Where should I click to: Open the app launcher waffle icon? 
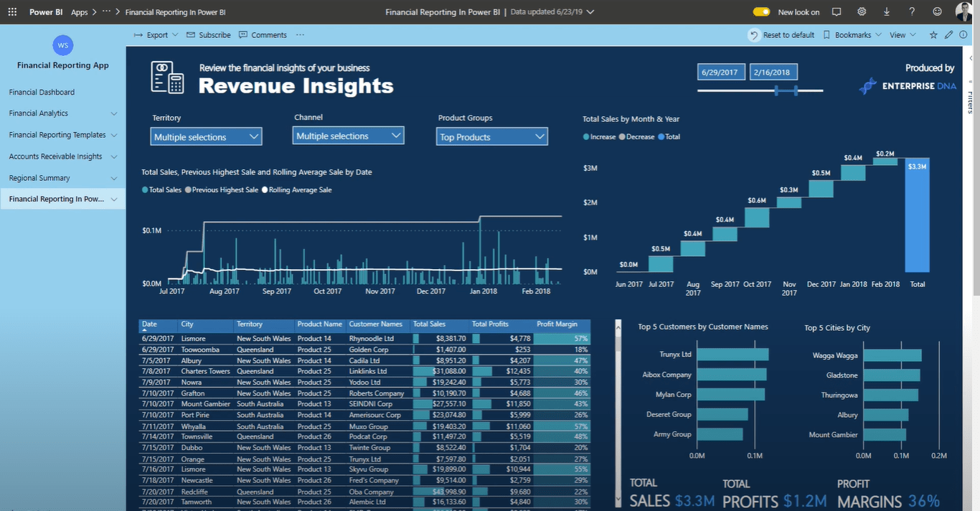[12, 12]
